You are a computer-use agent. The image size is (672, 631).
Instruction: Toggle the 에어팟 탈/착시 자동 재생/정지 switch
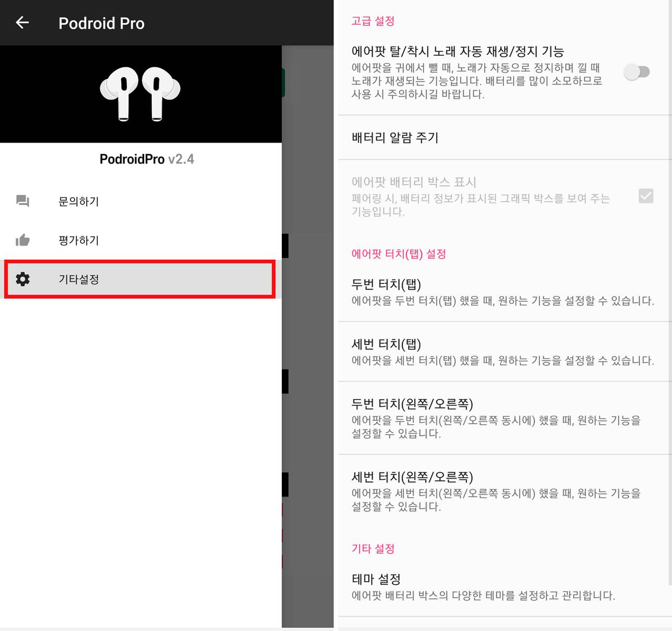point(637,72)
